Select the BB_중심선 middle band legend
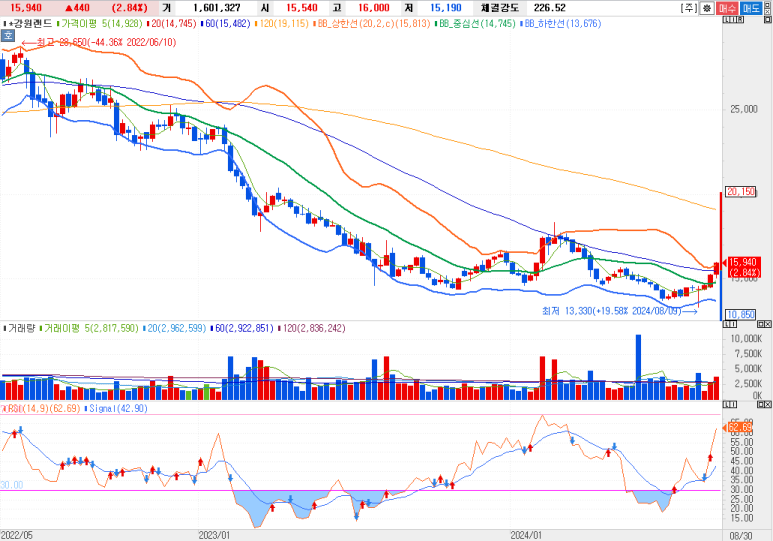 (477, 23)
